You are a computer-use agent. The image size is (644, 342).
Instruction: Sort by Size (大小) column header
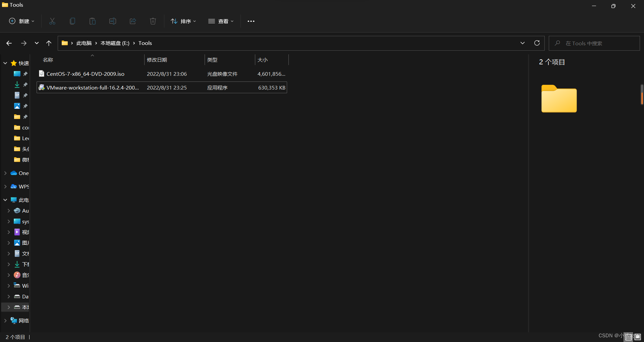(x=263, y=60)
